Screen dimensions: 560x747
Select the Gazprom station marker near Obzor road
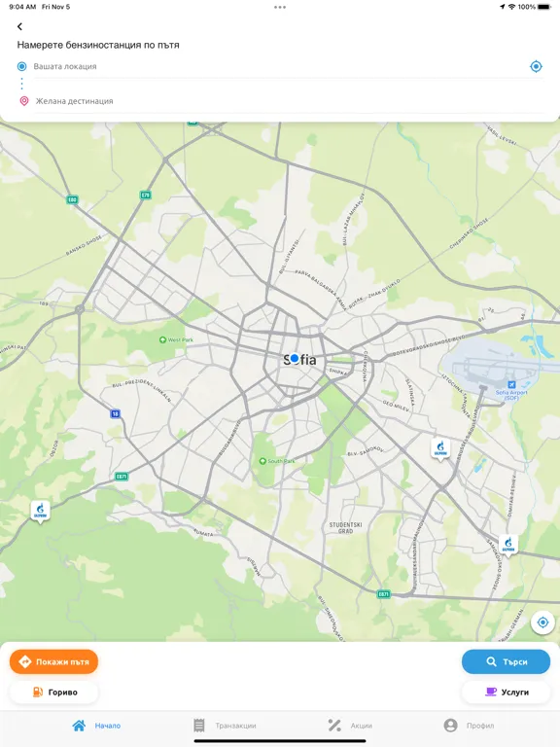[41, 512]
